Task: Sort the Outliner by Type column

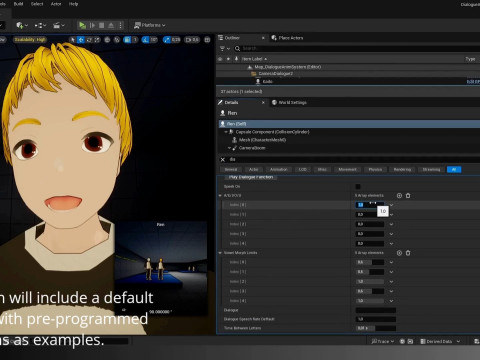Action: [x=470, y=59]
